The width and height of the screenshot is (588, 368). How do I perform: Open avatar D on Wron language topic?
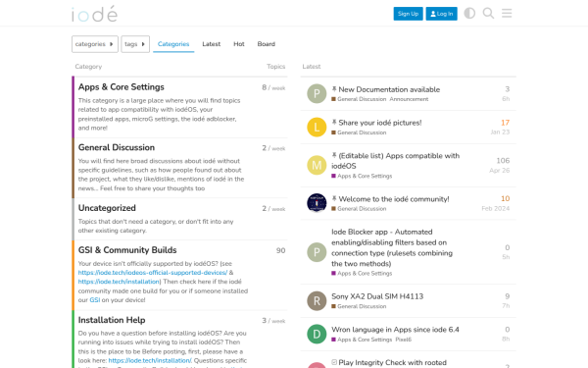[x=317, y=334]
